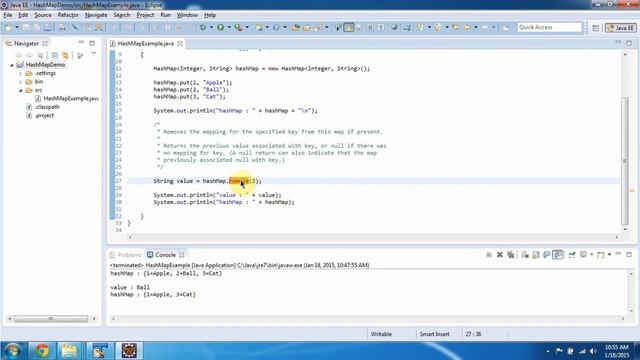Viewport: 640px width, 360px height.
Task: Collapse the HashMapDemo project tree
Action: point(12,65)
